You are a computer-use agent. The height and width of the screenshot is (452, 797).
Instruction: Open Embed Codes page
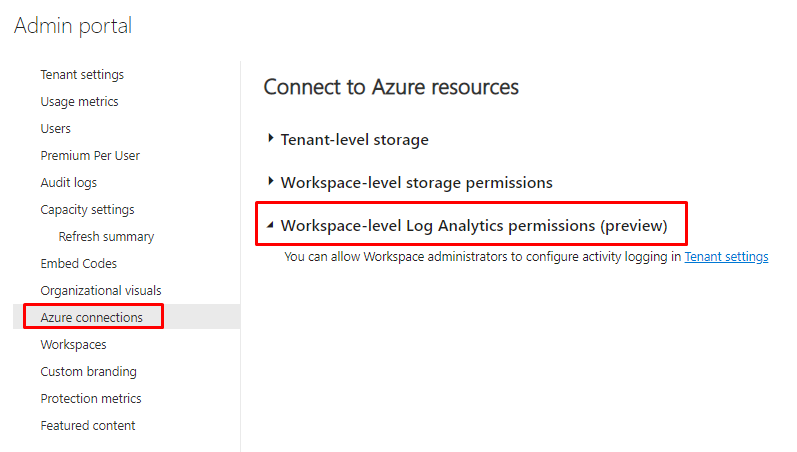[78, 264]
